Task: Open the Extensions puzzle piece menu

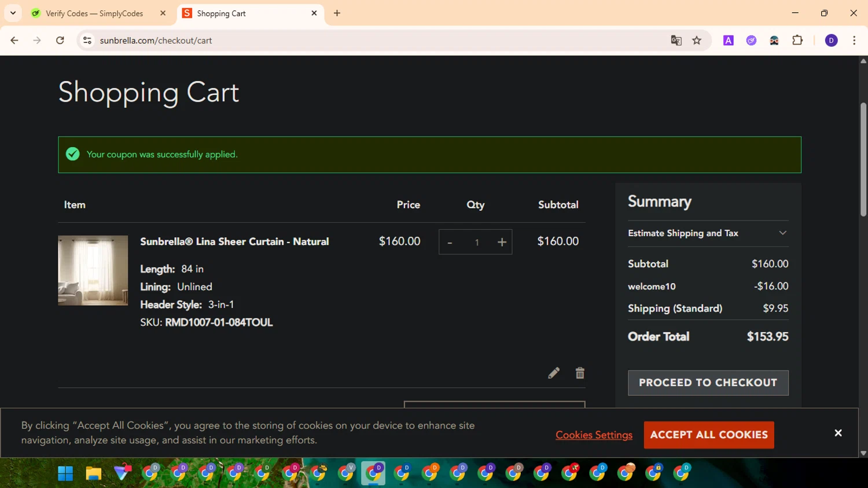Action: (x=797, y=41)
